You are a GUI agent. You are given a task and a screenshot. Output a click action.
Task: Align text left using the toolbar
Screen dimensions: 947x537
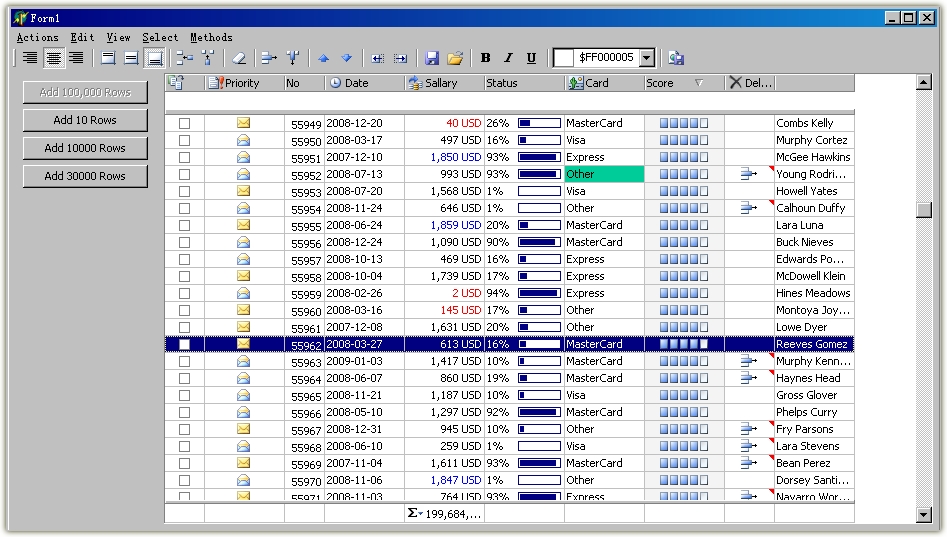tap(30, 58)
